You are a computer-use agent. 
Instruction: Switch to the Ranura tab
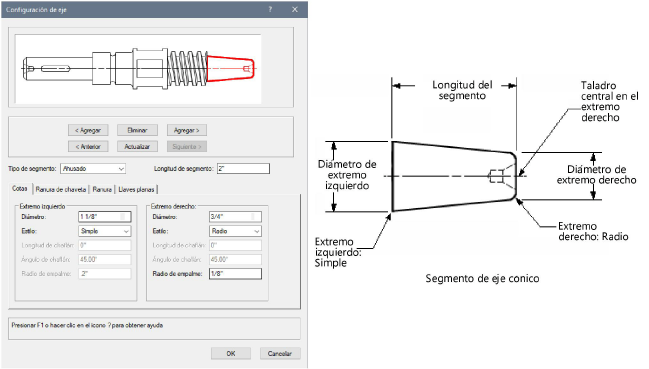tap(102, 189)
